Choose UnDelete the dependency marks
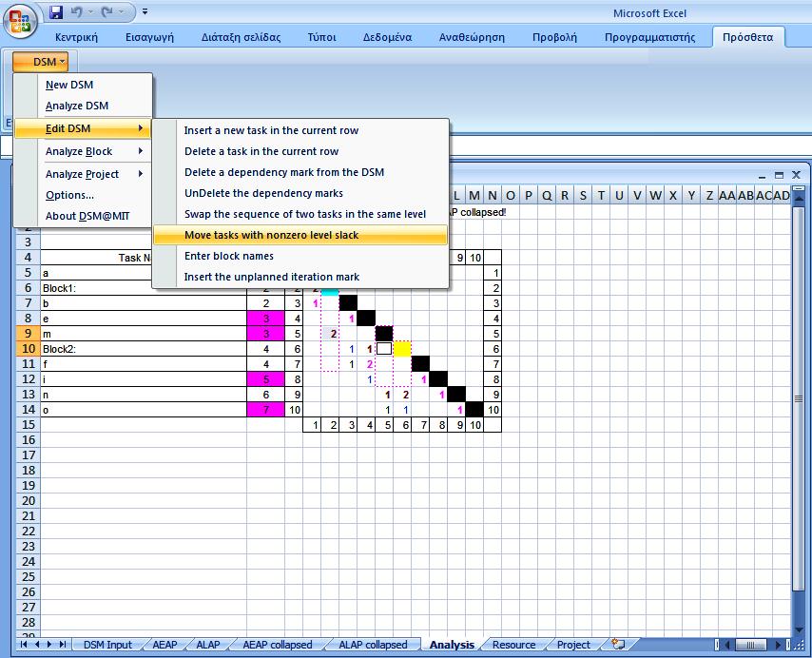This screenshot has width=812, height=658. click(300, 193)
